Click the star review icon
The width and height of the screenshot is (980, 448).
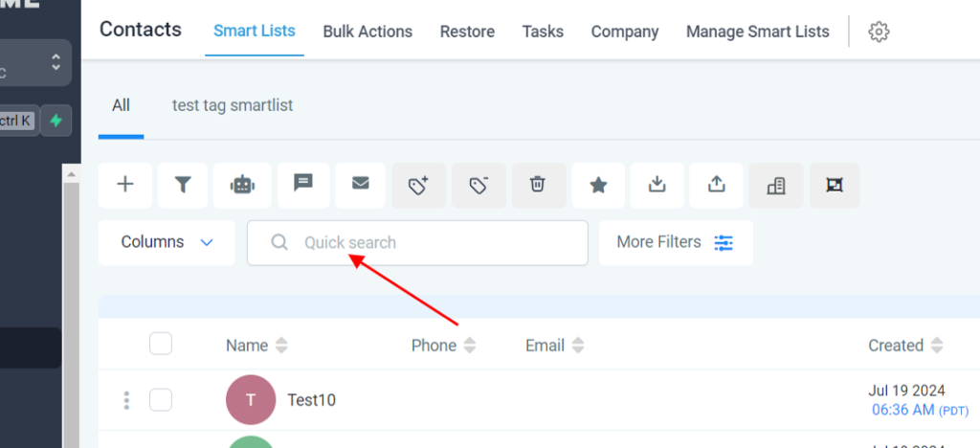[598, 185]
